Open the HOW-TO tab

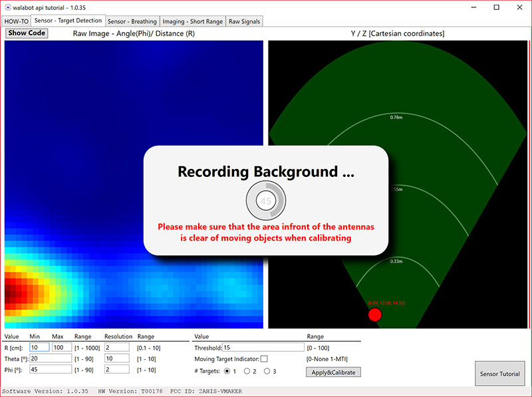coord(16,21)
